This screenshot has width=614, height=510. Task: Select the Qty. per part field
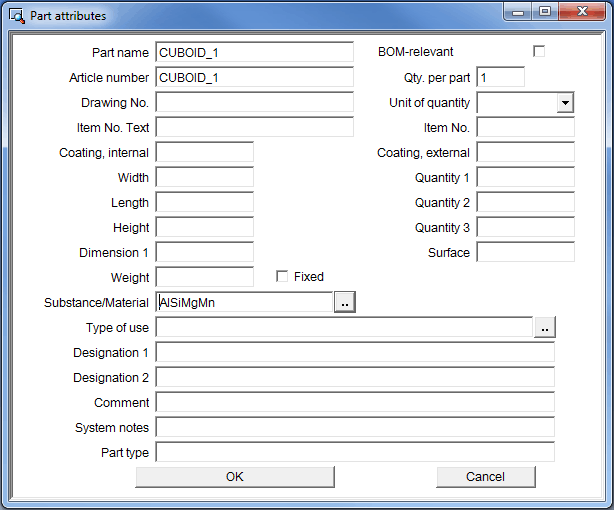coord(500,77)
